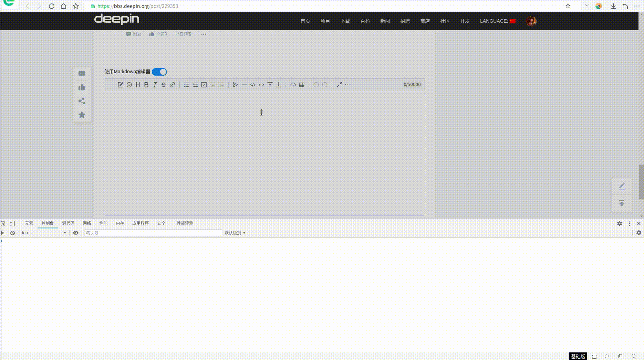Open 社区 in the deepin navigation
The height and width of the screenshot is (360, 644).
[445, 21]
